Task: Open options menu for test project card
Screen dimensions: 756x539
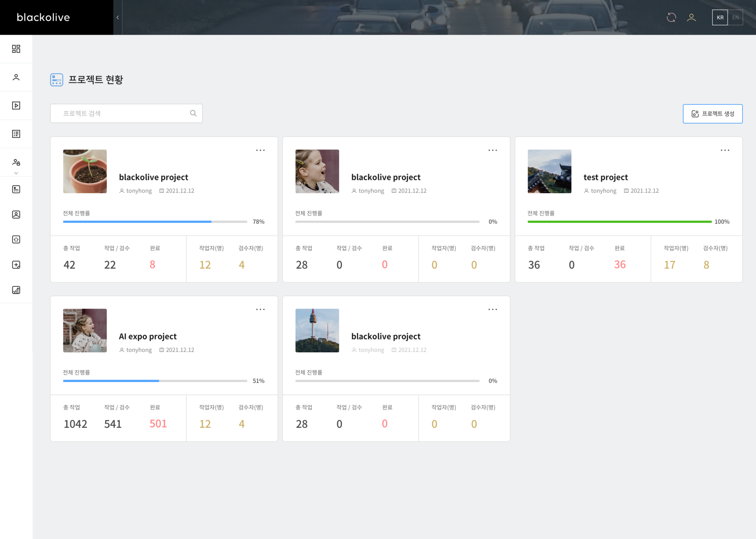Action: [725, 150]
